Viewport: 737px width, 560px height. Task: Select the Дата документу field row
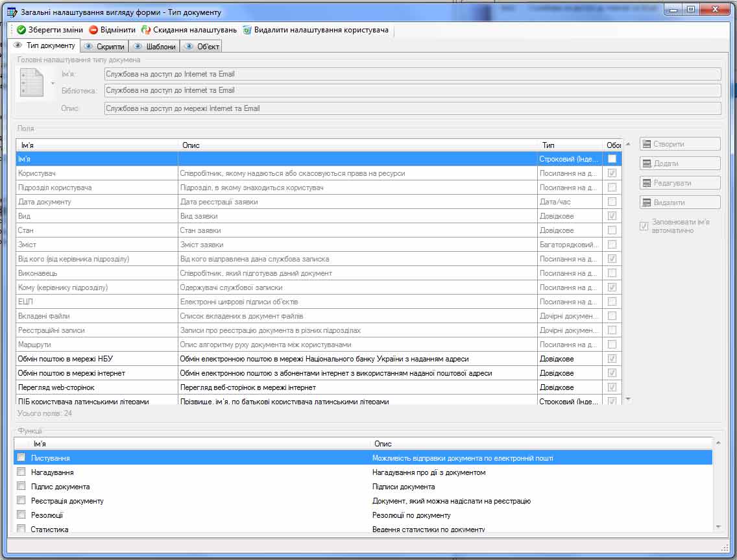tap(319, 202)
